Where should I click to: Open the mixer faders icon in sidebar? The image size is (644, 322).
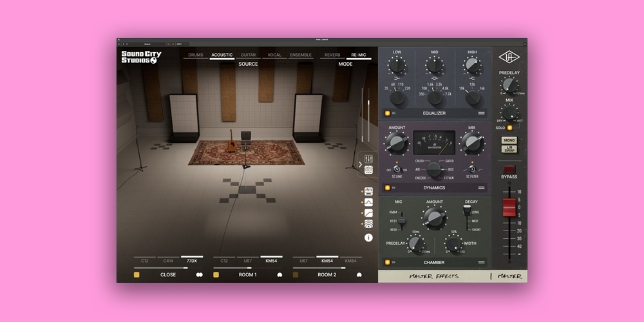coord(369,158)
